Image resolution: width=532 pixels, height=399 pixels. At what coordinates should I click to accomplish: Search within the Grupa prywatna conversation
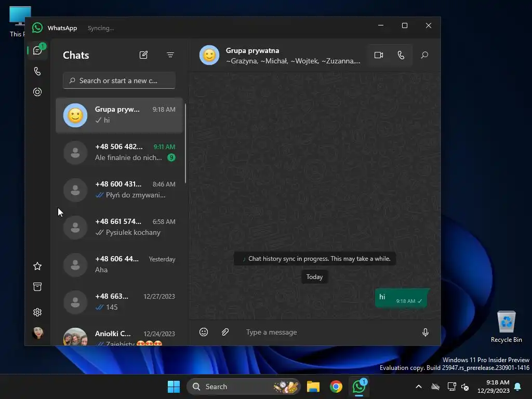[424, 55]
